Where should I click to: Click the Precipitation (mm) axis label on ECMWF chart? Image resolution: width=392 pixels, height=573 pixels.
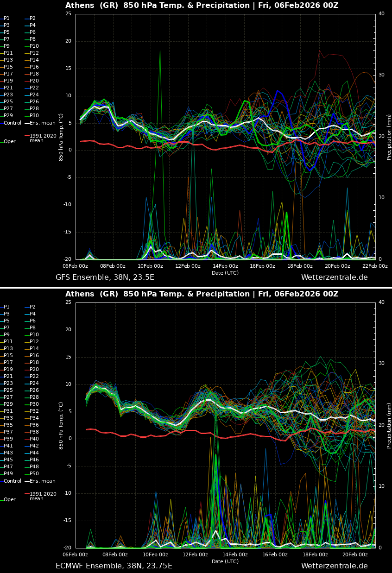(389, 425)
